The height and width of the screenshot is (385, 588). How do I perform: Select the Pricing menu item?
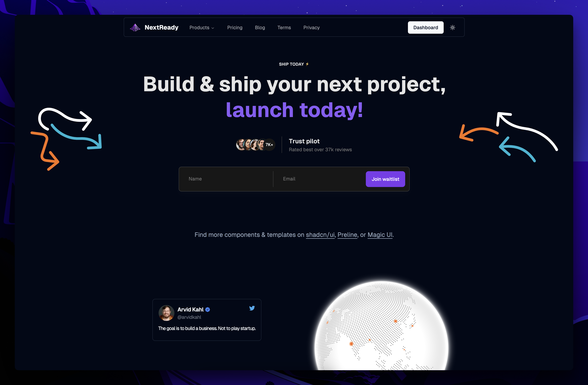(x=235, y=27)
